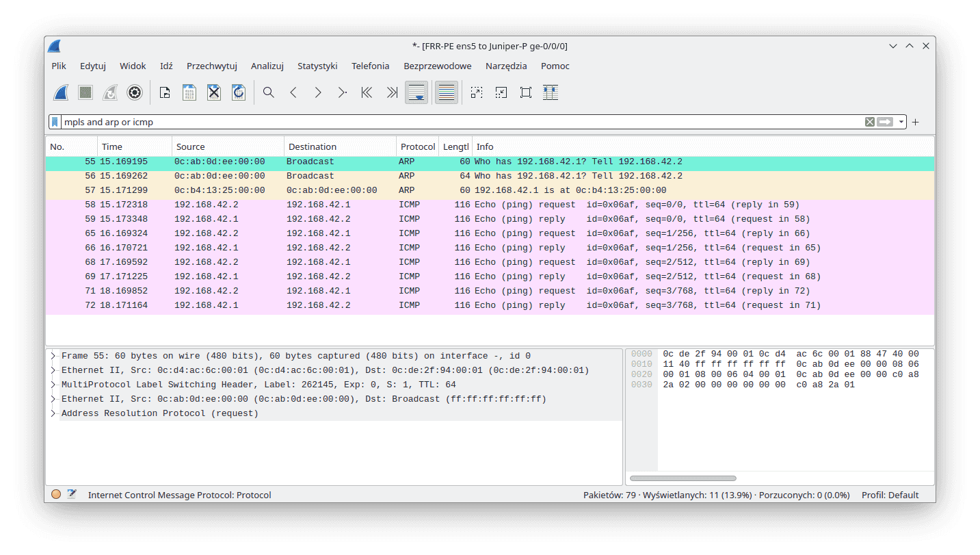Toggle automatic scrolling during capture
Image resolution: width=980 pixels, height=555 pixels.
click(x=416, y=92)
